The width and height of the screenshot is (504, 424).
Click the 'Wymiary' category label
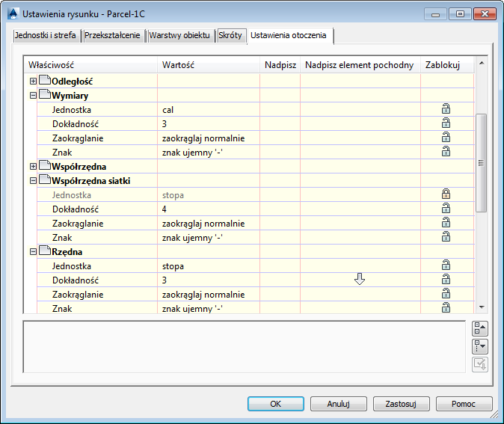(x=70, y=96)
